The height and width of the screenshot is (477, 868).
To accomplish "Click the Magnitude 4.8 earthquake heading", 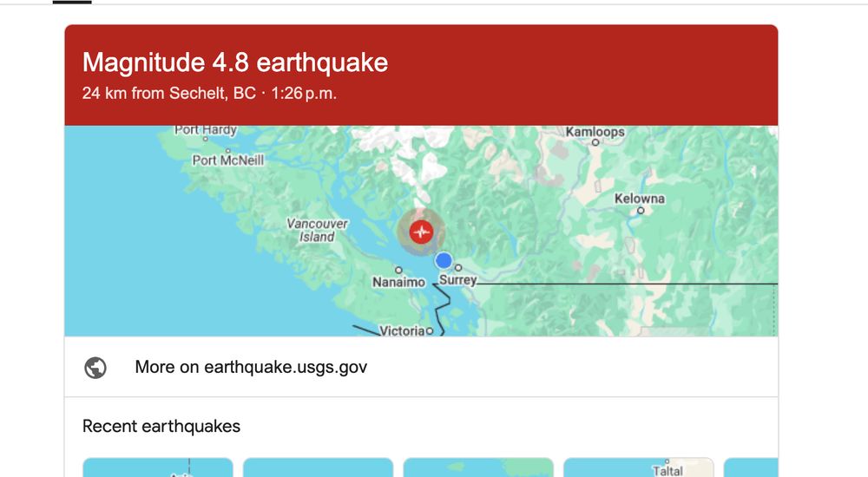I will [x=235, y=62].
